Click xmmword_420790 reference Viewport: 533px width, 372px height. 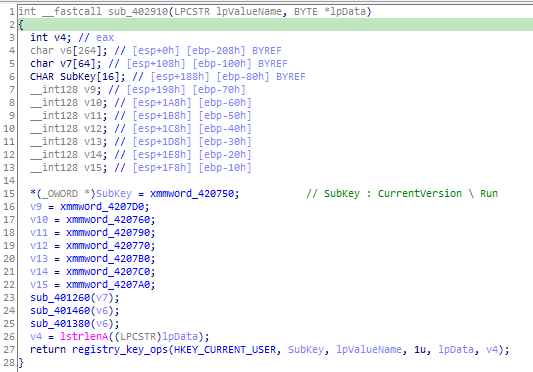click(108, 233)
